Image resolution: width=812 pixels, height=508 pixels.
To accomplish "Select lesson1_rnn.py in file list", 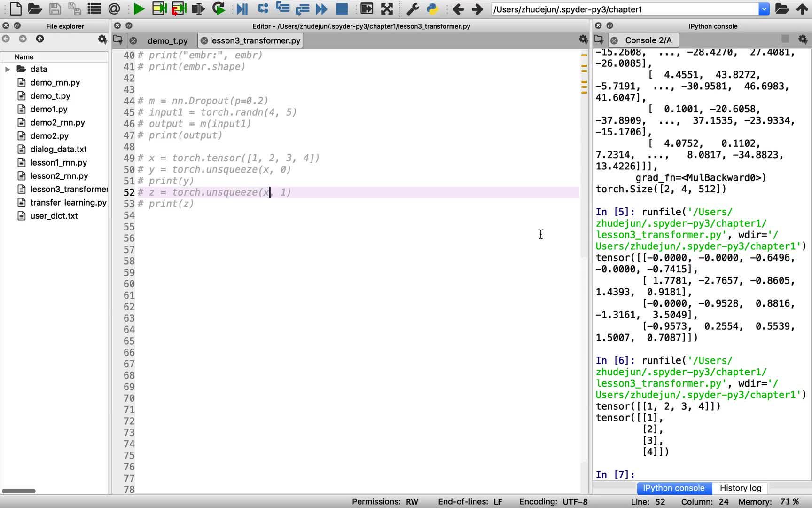I will [x=58, y=162].
